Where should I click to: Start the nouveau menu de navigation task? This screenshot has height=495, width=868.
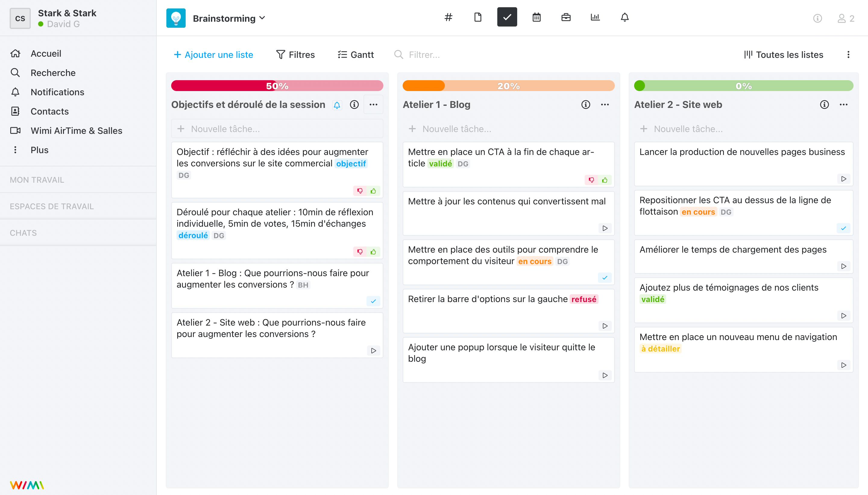click(x=844, y=365)
